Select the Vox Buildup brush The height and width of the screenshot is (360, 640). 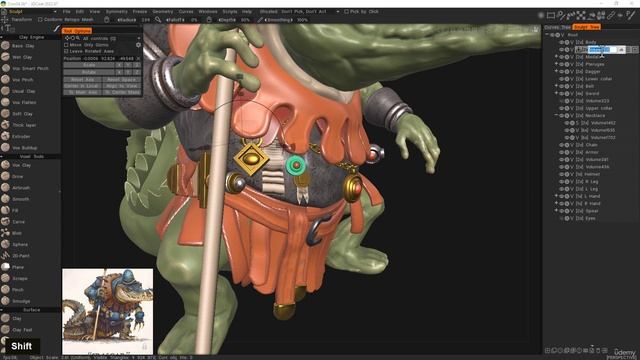coord(24,148)
